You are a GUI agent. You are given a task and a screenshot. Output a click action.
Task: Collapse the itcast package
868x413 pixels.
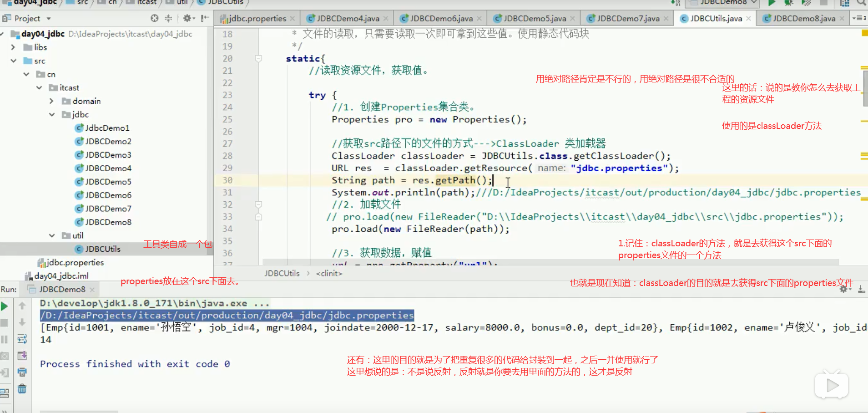[39, 87]
